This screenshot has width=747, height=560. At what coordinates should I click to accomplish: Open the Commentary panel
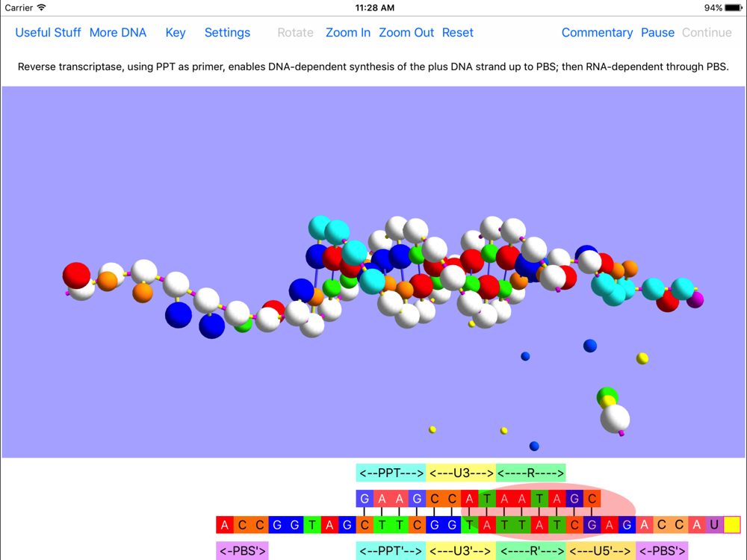pyautogui.click(x=597, y=32)
